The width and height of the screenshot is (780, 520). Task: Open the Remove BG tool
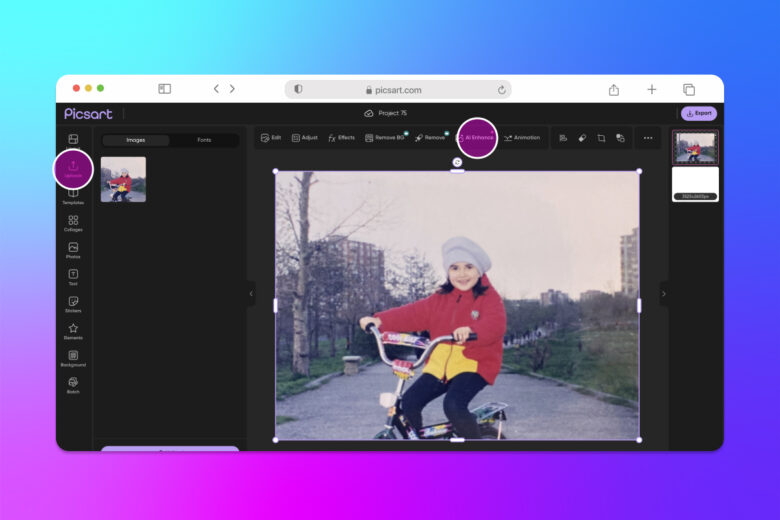tap(385, 138)
